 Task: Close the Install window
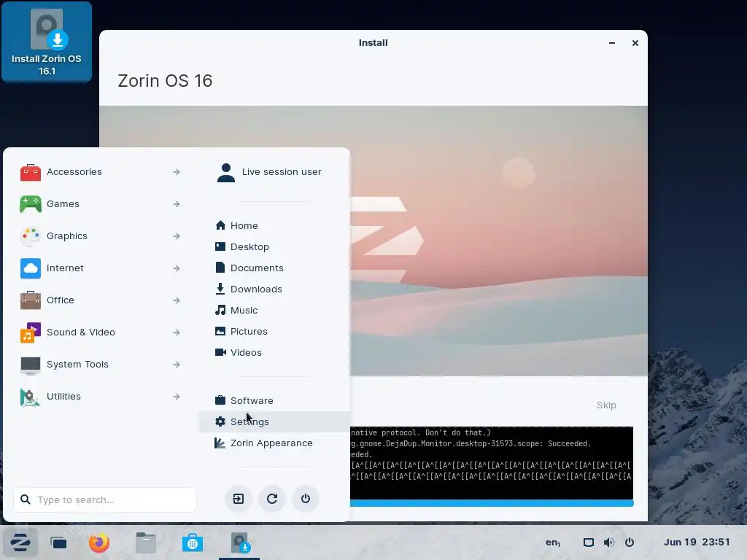[635, 43]
